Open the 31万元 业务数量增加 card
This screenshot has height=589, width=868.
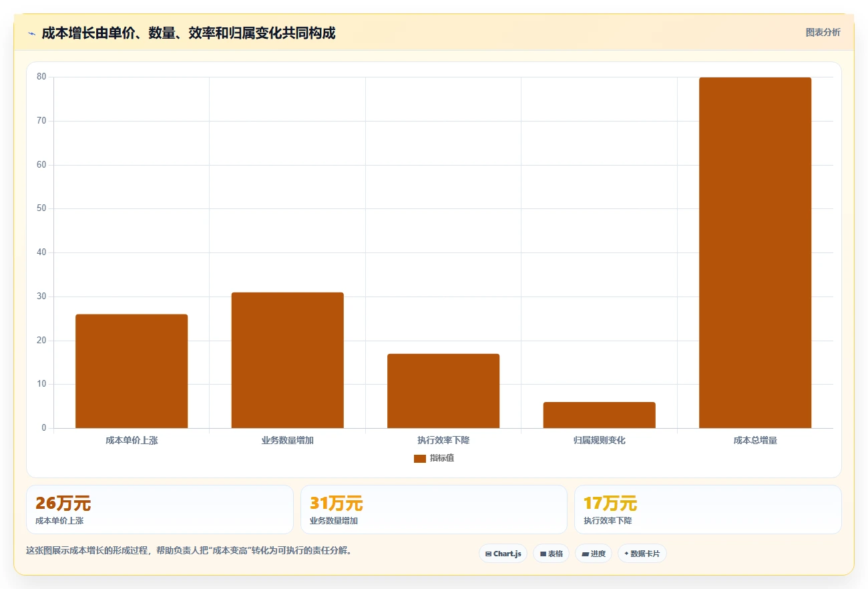click(434, 510)
